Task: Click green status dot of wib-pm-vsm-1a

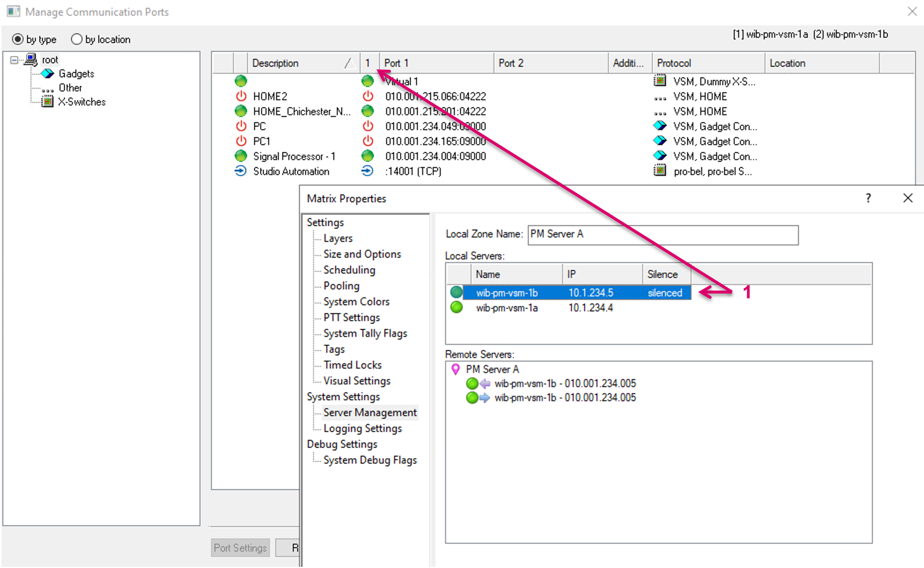Action: click(456, 308)
